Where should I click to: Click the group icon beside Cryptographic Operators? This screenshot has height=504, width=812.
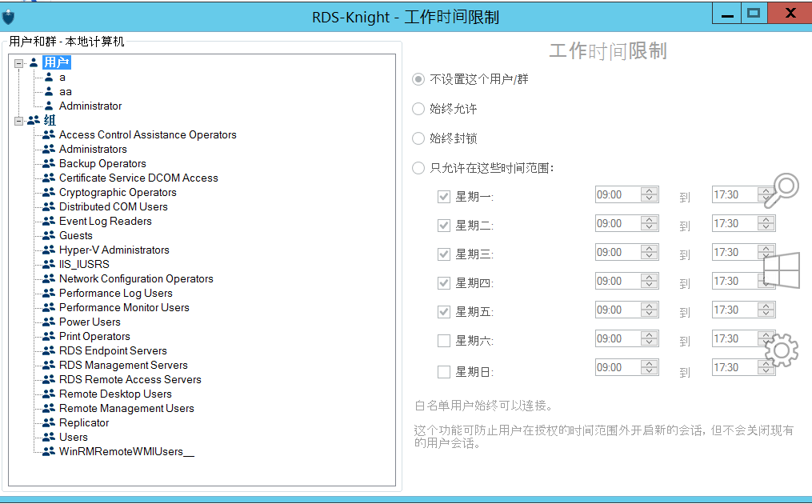(x=49, y=192)
